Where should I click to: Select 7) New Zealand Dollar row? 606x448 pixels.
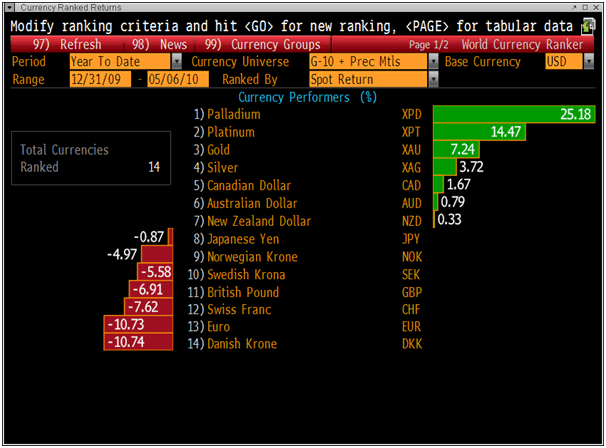252,221
